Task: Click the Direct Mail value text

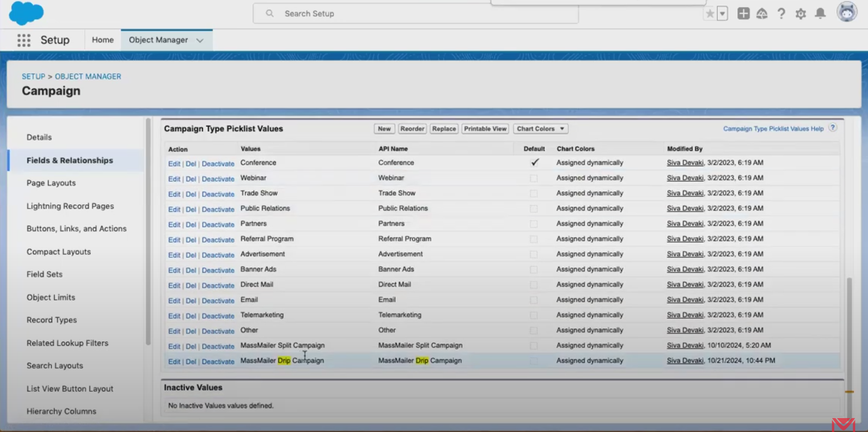Action: (x=257, y=285)
